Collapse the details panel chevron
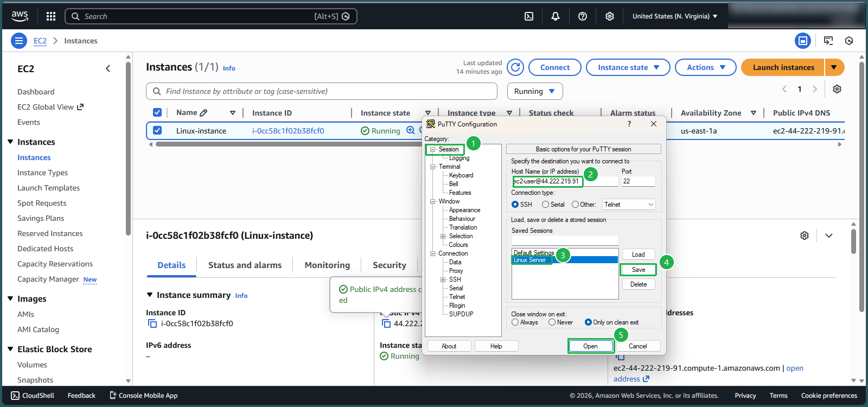Screen dimensions: 868x407 (x=829, y=236)
